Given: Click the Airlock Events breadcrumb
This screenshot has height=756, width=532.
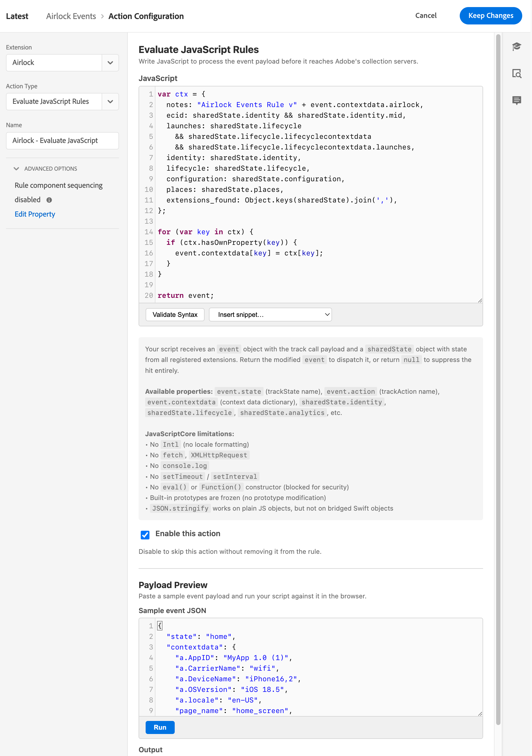Looking at the screenshot, I should (x=71, y=16).
